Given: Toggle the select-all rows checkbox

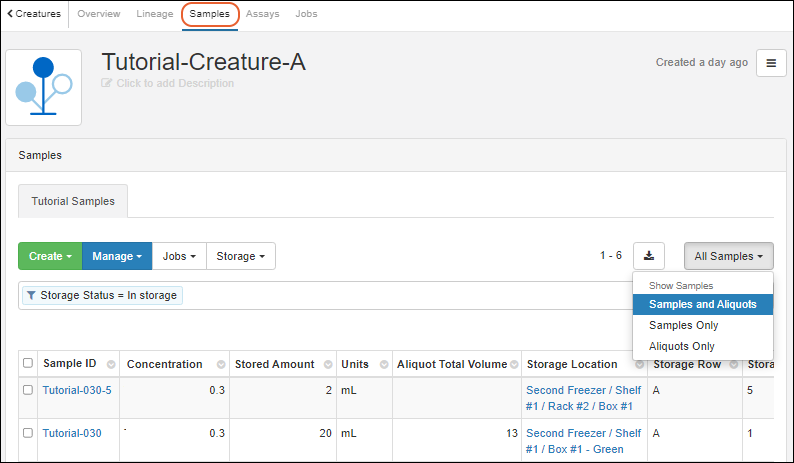Looking at the screenshot, I should 28,364.
